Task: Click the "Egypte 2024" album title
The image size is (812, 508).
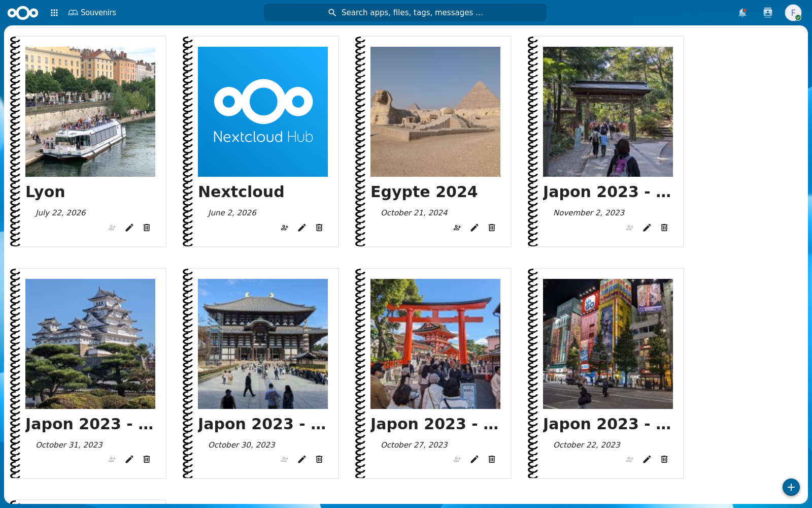Action: click(424, 192)
